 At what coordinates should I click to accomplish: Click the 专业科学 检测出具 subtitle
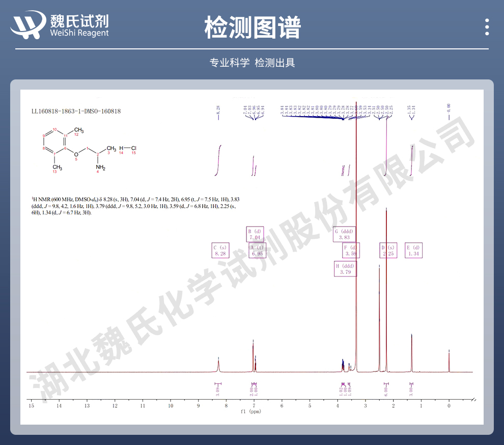253,63
